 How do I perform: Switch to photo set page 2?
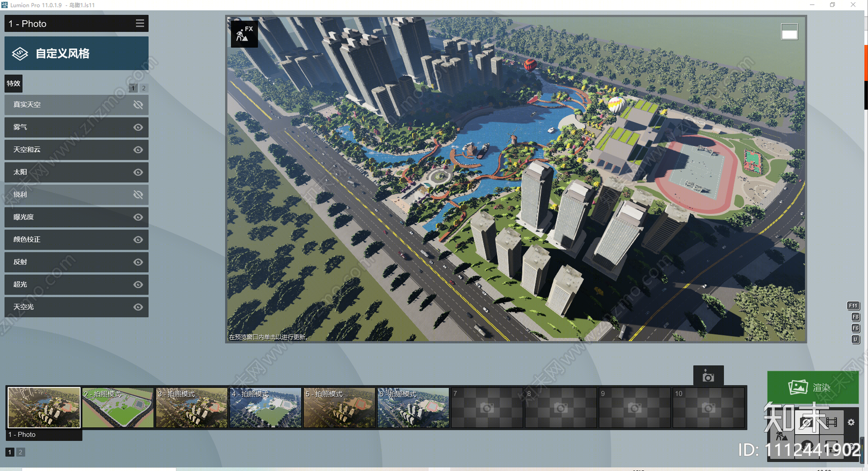coord(21,452)
